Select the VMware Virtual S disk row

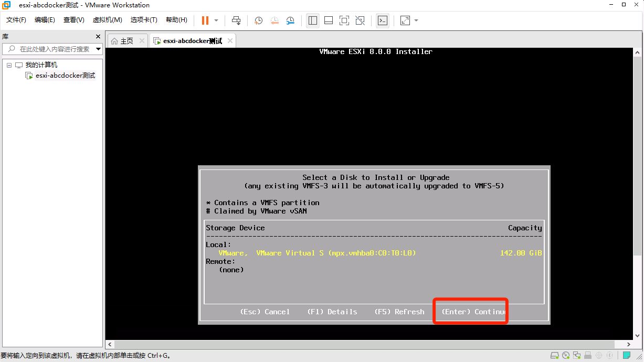(x=374, y=253)
